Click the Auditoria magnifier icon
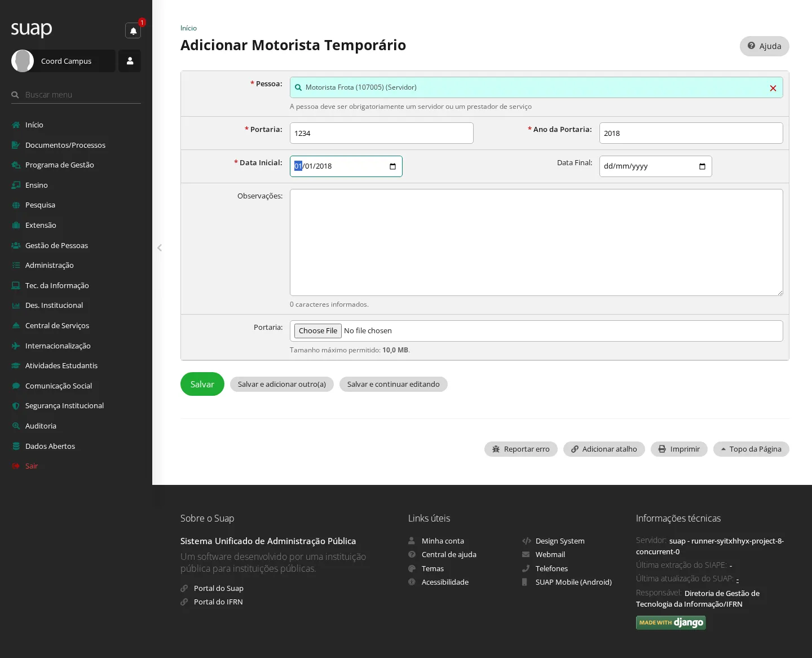Image resolution: width=812 pixels, height=658 pixels. pyautogui.click(x=16, y=426)
